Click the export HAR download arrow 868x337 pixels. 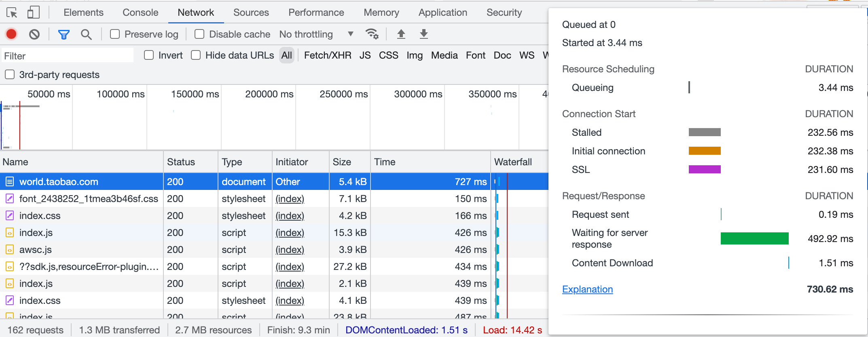[423, 34]
